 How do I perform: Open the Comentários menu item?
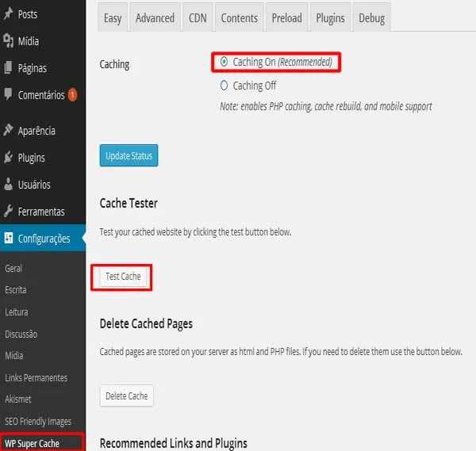(x=43, y=95)
